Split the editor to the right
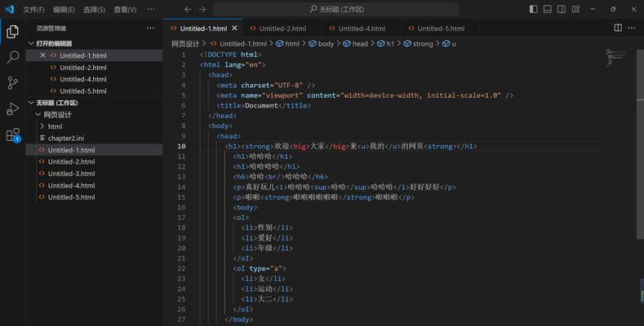The image size is (644, 326). coord(618,28)
